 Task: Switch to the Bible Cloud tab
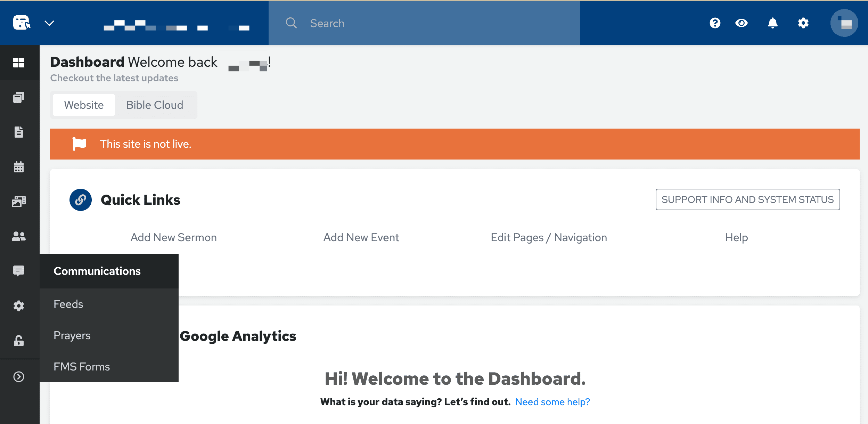(155, 105)
